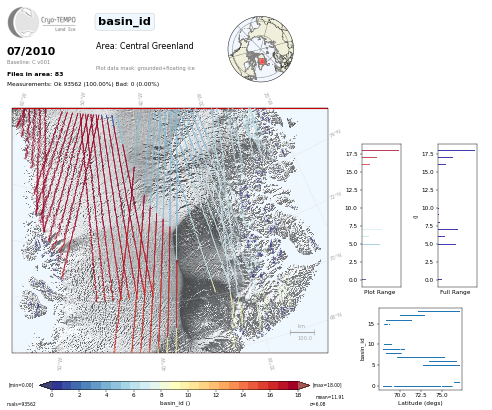Viewport: 492px width, 410px height.
Task: Click the Full Range histogram panel
Action: [457, 215]
